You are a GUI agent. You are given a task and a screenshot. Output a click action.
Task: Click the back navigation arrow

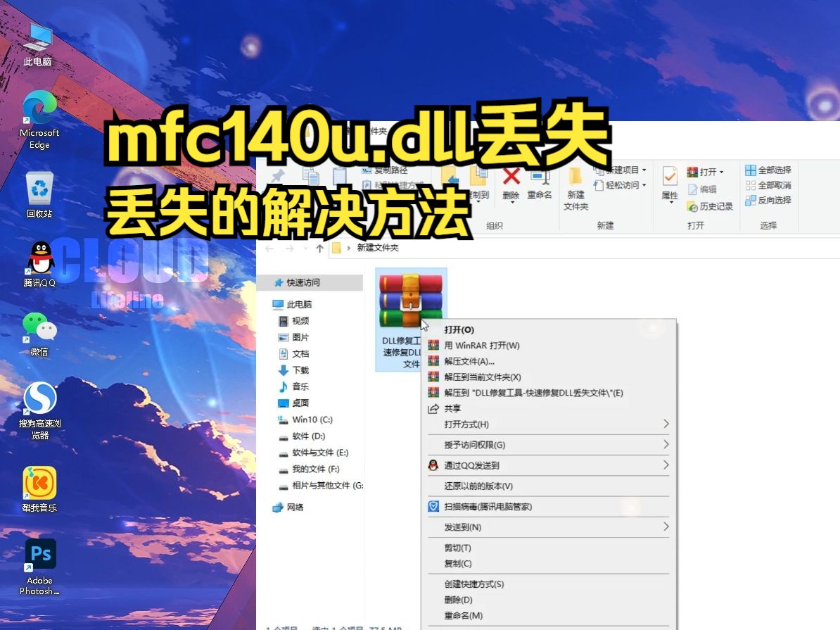[269, 248]
